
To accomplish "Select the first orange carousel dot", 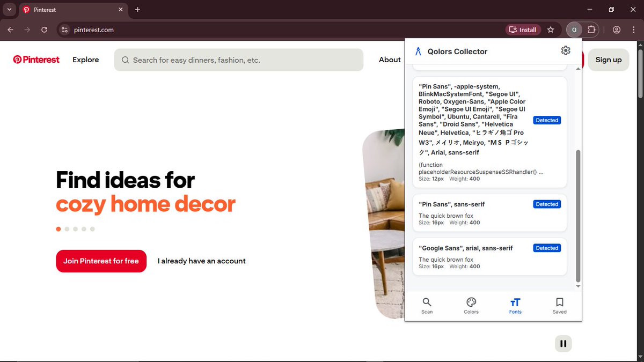I will 58,229.
